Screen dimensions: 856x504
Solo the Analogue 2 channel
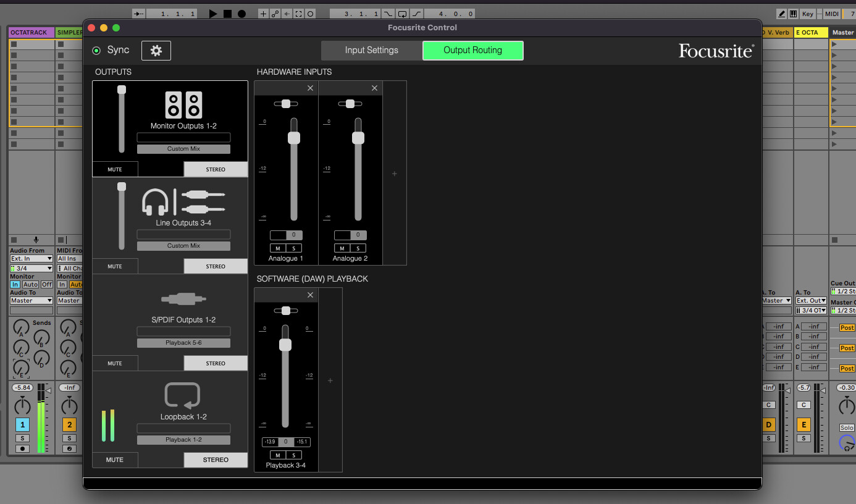[x=358, y=248]
